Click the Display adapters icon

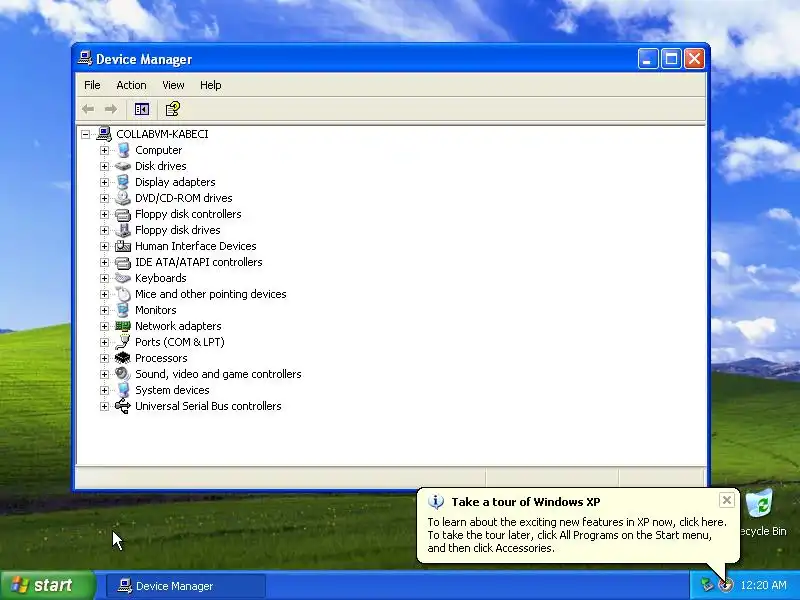pyautogui.click(x=123, y=182)
